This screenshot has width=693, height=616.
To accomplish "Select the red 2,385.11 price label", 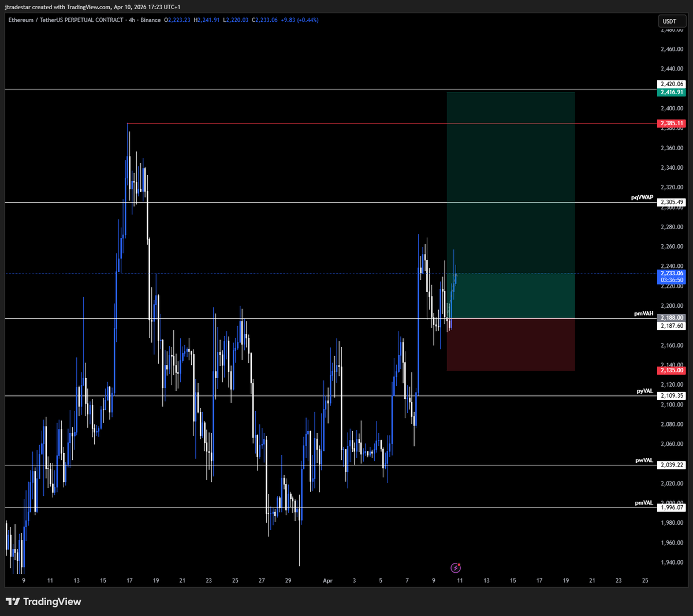I will [672, 124].
